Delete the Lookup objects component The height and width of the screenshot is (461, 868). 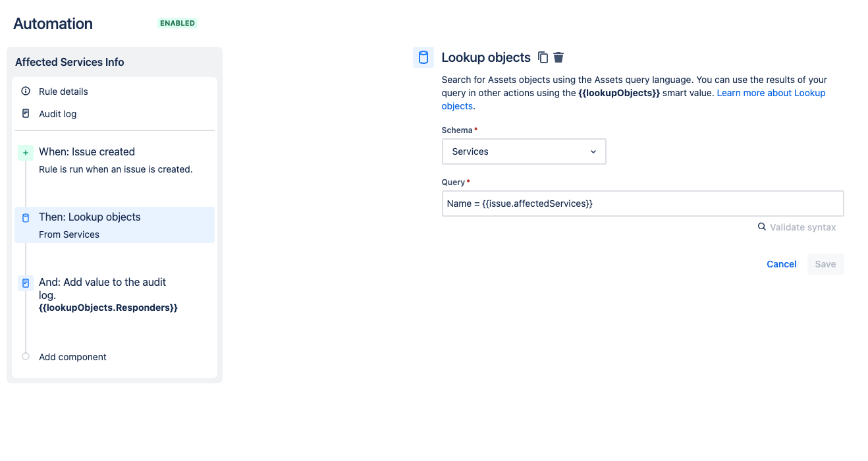click(558, 57)
